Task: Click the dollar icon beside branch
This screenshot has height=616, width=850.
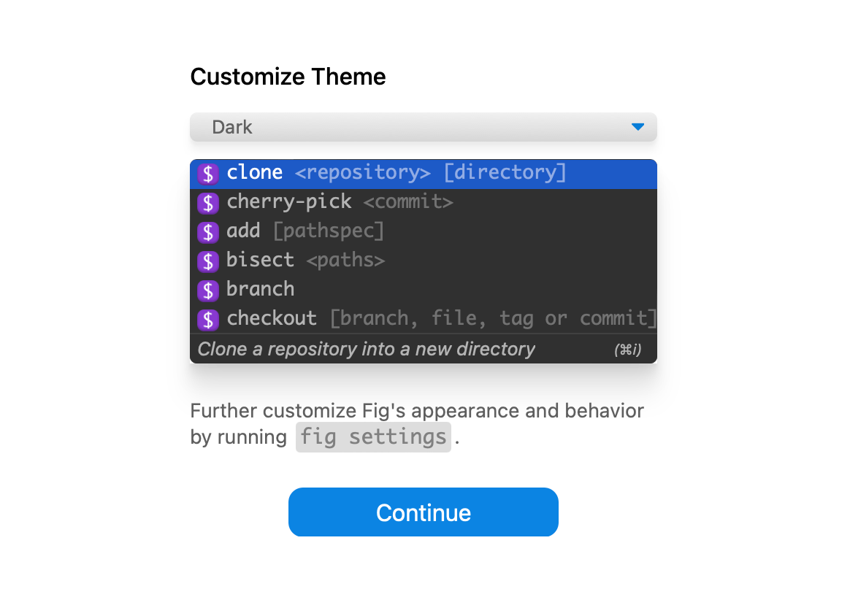Action: 207,291
